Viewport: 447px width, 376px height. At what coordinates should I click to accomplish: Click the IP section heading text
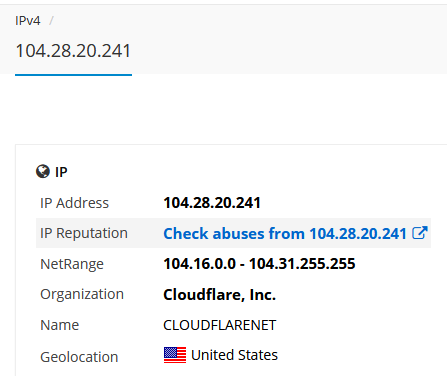point(61,172)
